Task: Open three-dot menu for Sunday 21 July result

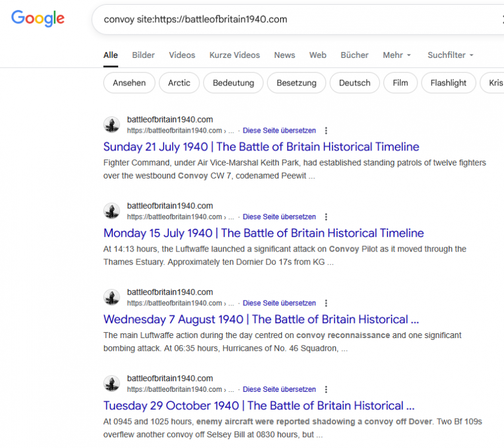Action: pos(326,131)
